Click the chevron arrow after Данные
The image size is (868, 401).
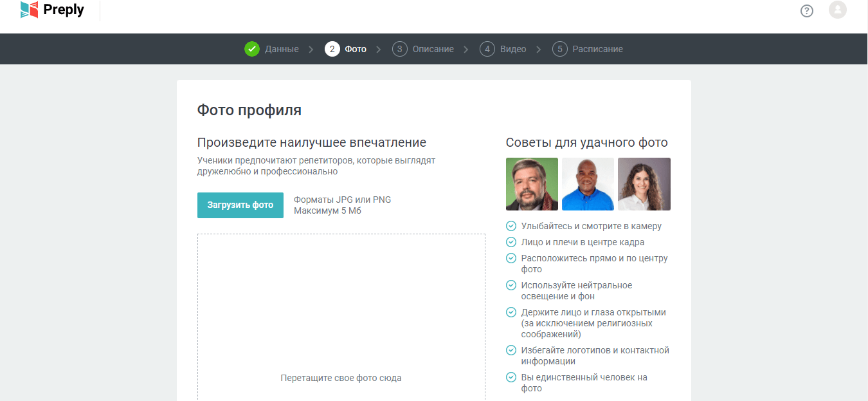pos(311,49)
